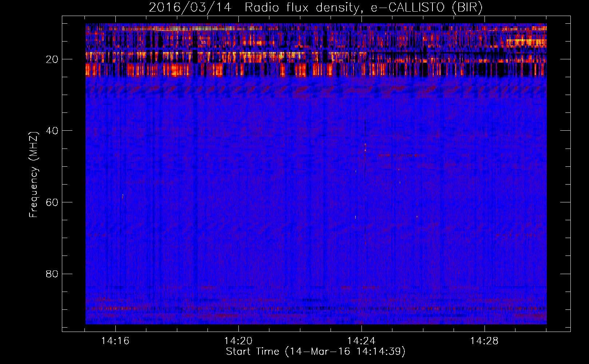Select the 14-Mar-16 14:14:39 timestamp
The width and height of the screenshot is (589, 364).
[x=345, y=352]
